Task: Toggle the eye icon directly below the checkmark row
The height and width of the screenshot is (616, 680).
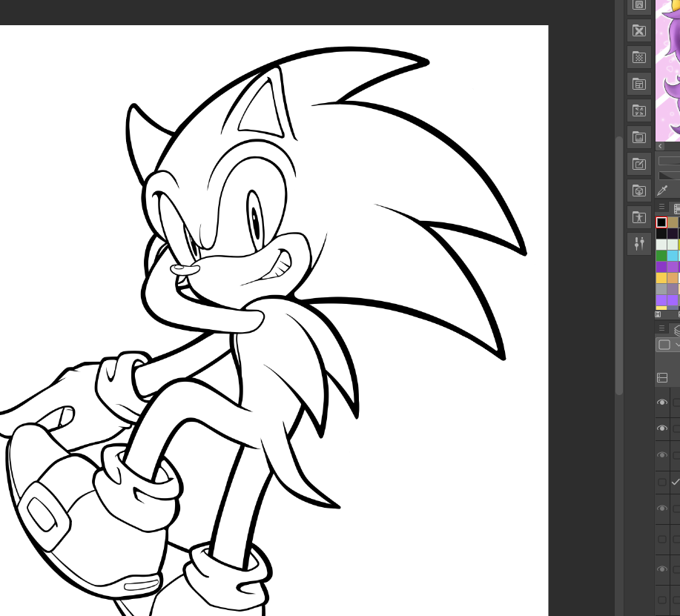Action: pyautogui.click(x=661, y=508)
